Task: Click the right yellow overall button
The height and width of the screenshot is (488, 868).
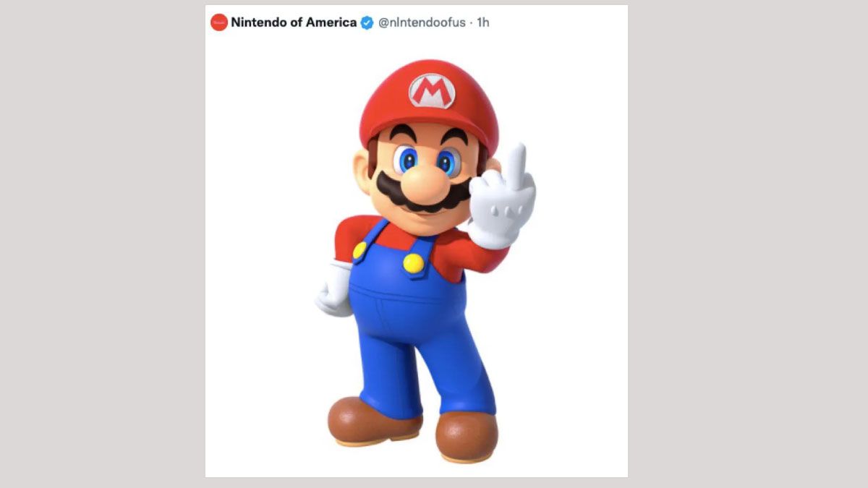Action: pyautogui.click(x=414, y=263)
